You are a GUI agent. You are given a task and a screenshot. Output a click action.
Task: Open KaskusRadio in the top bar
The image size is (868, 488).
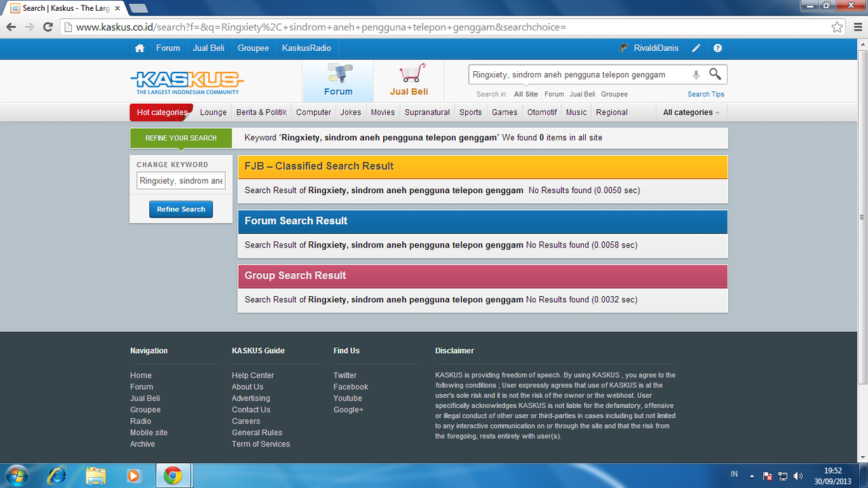point(307,48)
